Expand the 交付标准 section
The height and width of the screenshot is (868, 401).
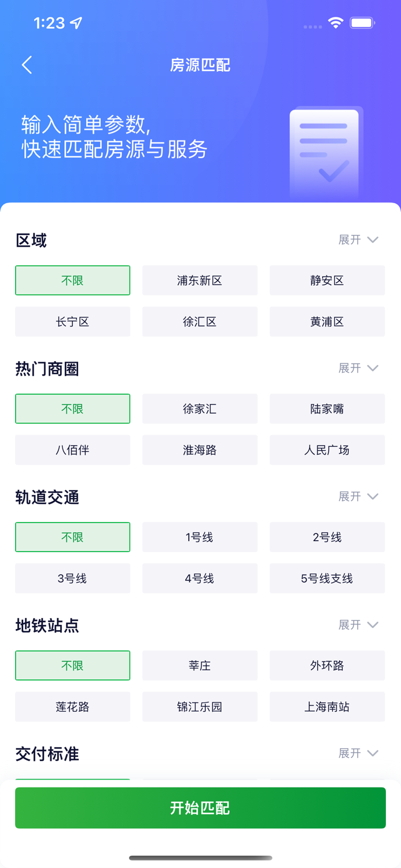click(359, 753)
